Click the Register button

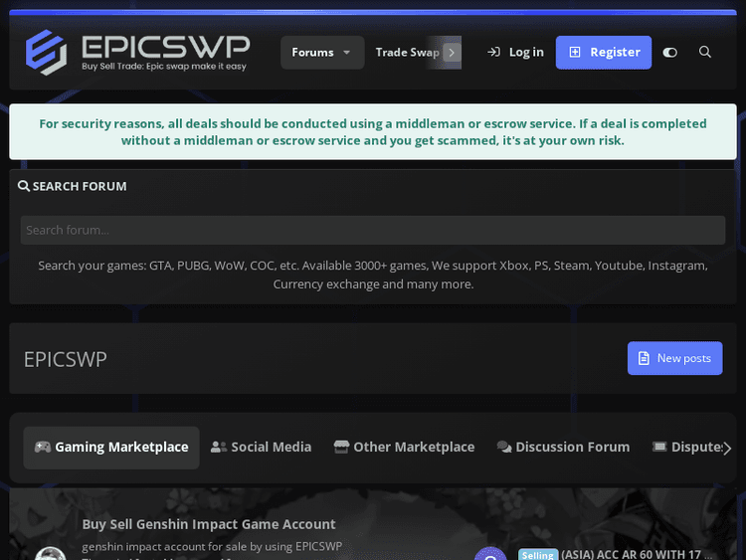pos(604,53)
